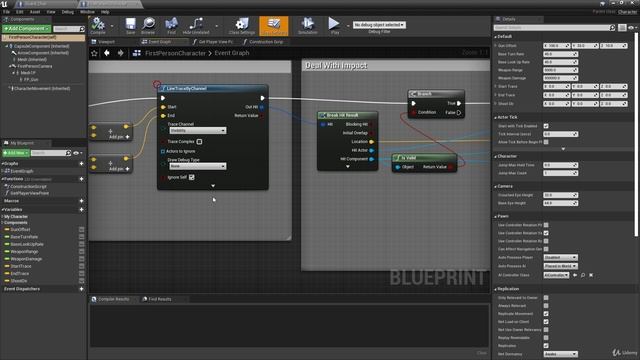Open the Edit menu
Screen dimensions: 640x360
coord(20,12)
